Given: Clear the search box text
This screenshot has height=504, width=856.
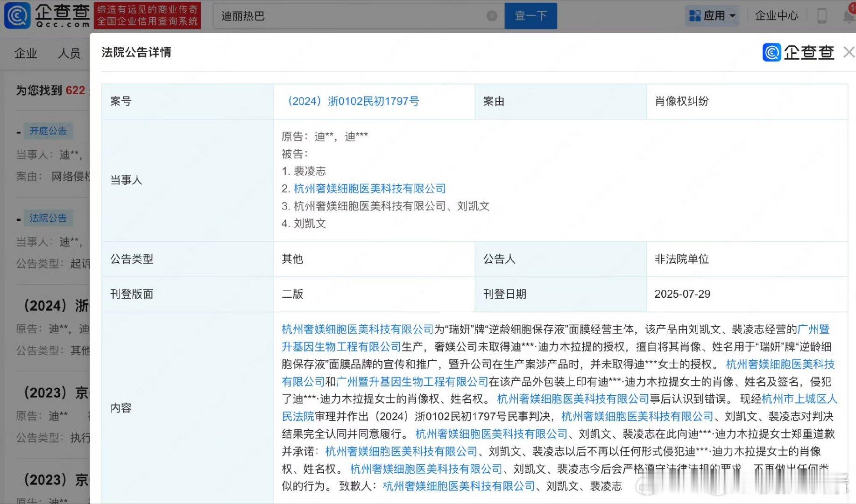Looking at the screenshot, I should click(x=492, y=16).
